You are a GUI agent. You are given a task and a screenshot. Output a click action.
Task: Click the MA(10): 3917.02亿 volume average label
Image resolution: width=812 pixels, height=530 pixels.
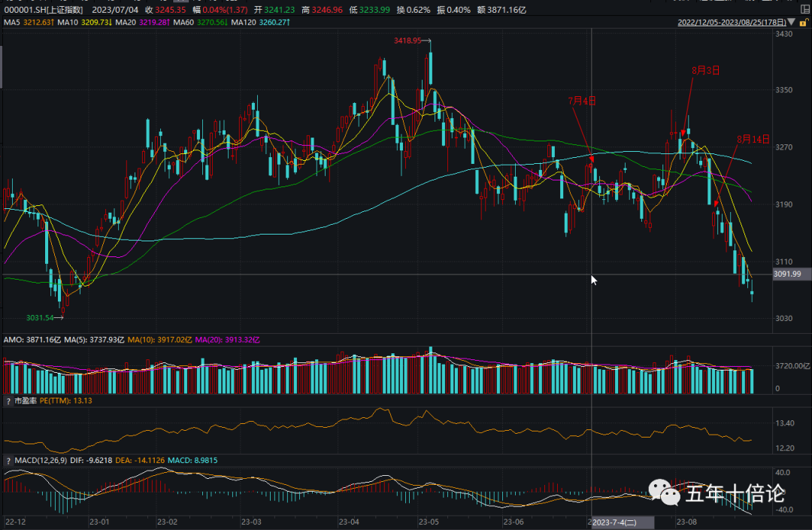[x=159, y=340]
